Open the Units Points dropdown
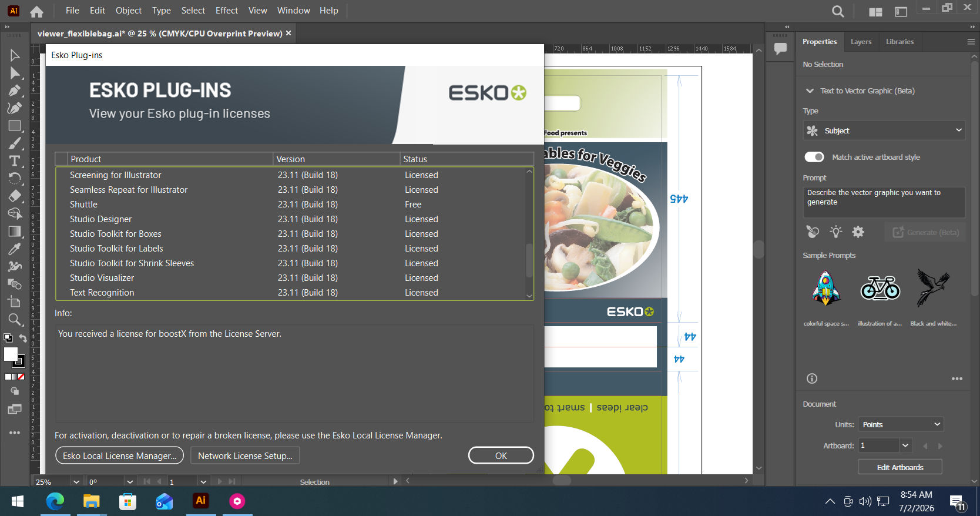The width and height of the screenshot is (980, 516). pos(900,424)
